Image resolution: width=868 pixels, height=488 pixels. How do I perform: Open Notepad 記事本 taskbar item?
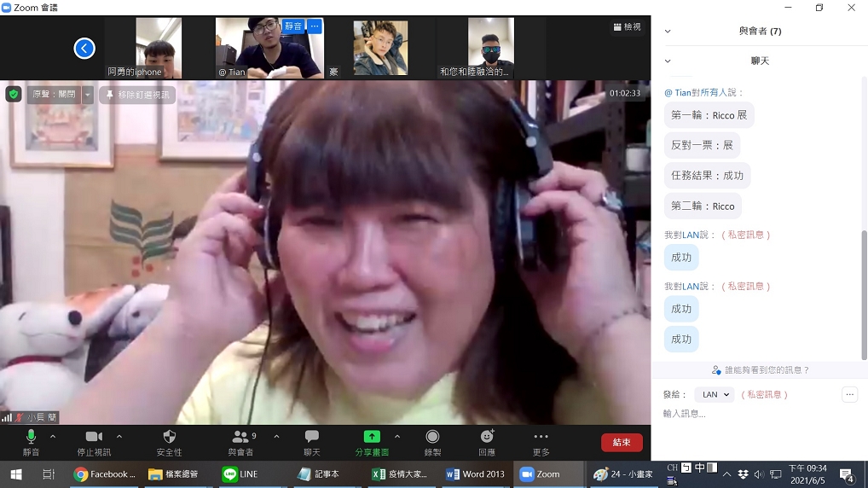pos(318,474)
